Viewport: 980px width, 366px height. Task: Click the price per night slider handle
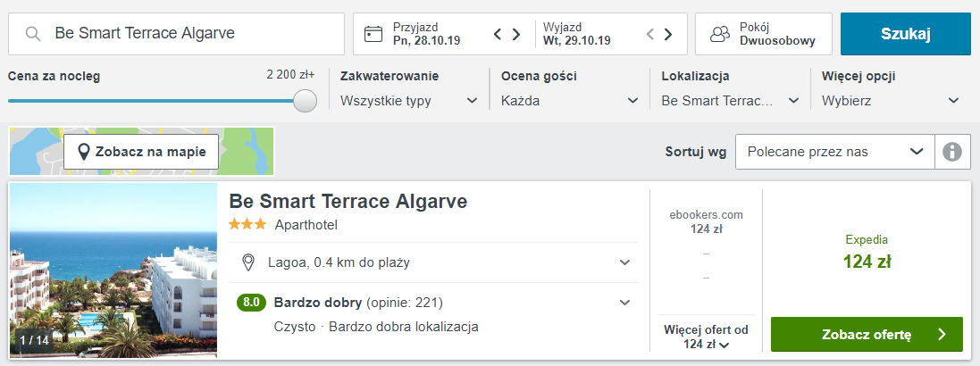point(305,101)
